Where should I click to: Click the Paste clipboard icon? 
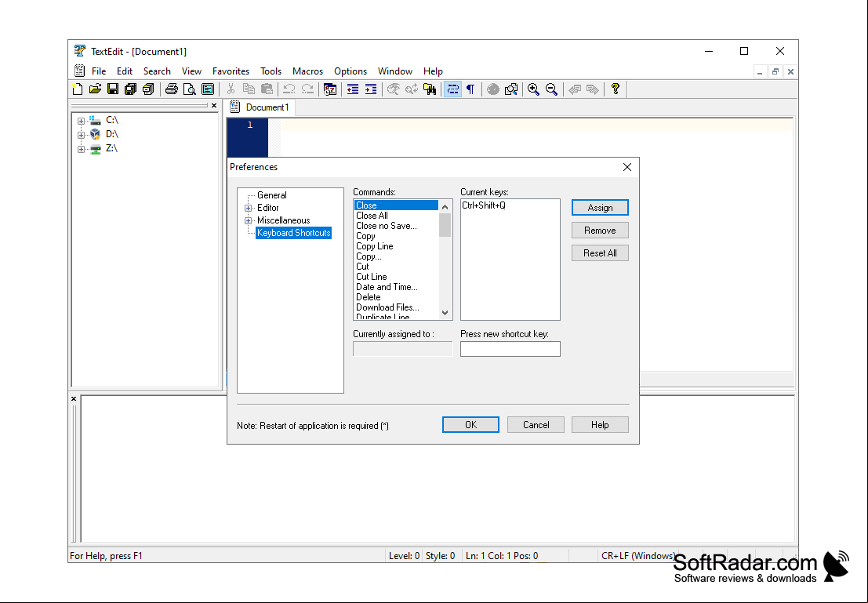coord(267,89)
